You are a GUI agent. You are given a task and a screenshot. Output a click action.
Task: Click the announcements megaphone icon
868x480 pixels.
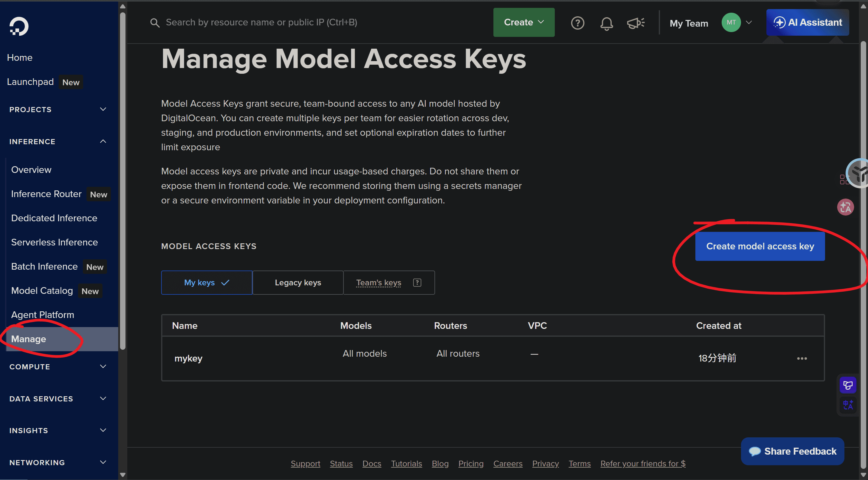pos(636,23)
